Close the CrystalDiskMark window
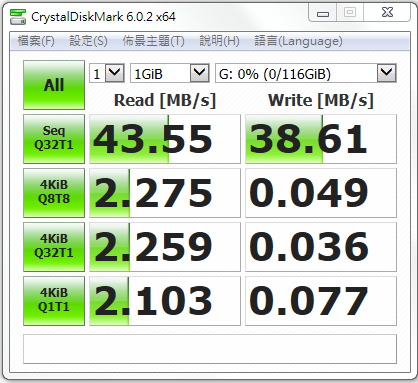The height and width of the screenshot is (383, 418). click(x=387, y=13)
